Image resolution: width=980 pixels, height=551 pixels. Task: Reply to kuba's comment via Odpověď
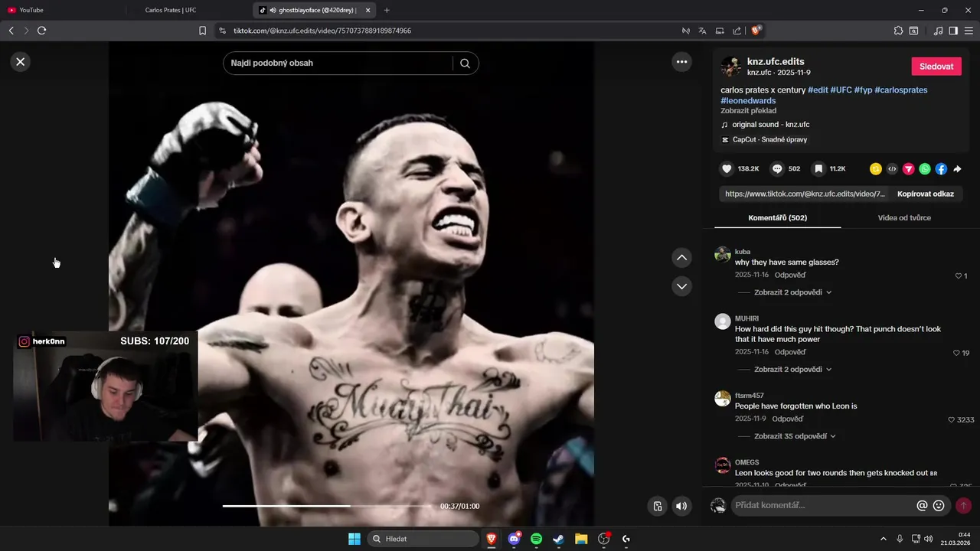click(x=790, y=275)
